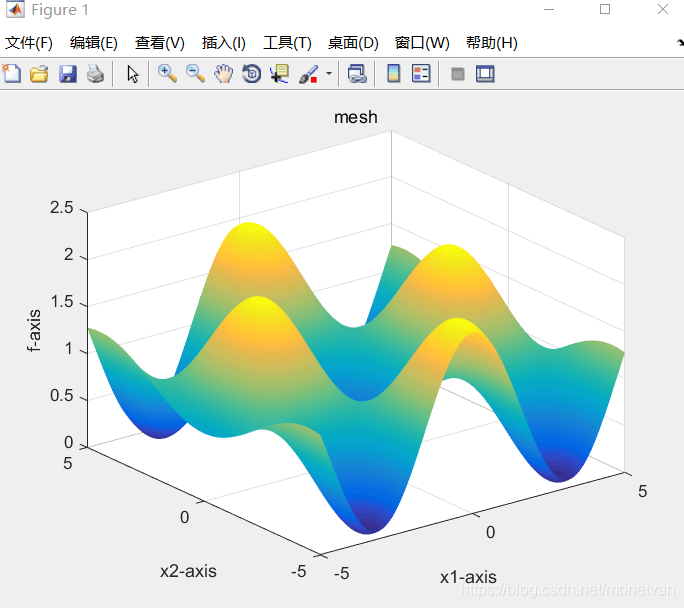Print the figure using printer icon

pos(96,74)
